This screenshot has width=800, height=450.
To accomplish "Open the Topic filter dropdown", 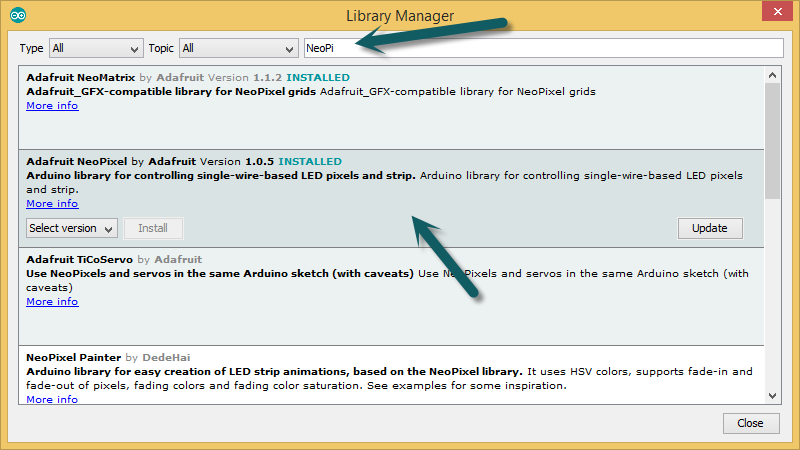I will (239, 48).
